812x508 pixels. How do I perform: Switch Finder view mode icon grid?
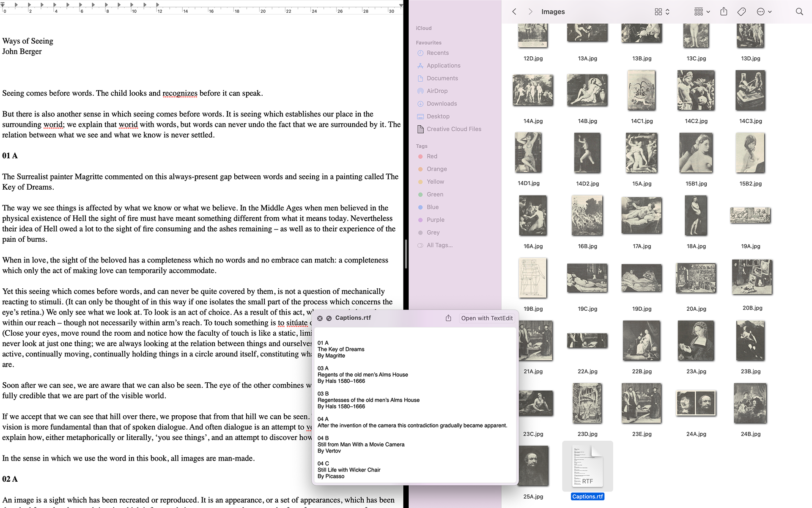click(x=662, y=12)
